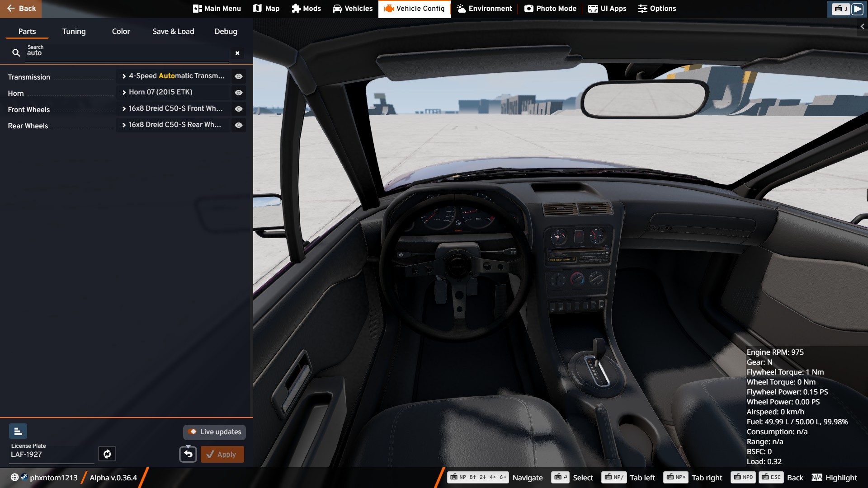Toggle the Live updates switch
This screenshot has height=488, width=868.
pos(192,432)
